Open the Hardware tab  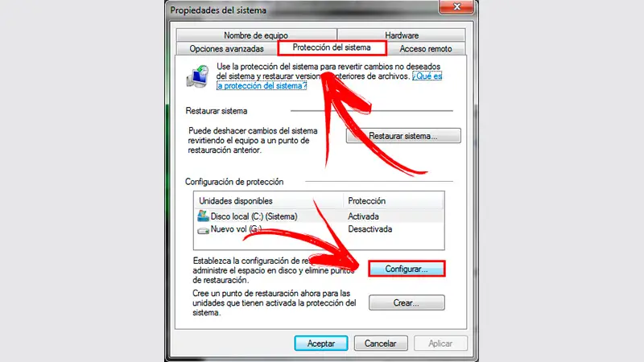[x=401, y=35]
